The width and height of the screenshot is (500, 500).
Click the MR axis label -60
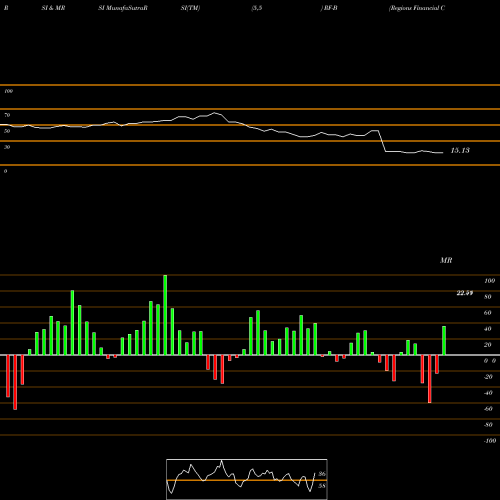(x=488, y=409)
